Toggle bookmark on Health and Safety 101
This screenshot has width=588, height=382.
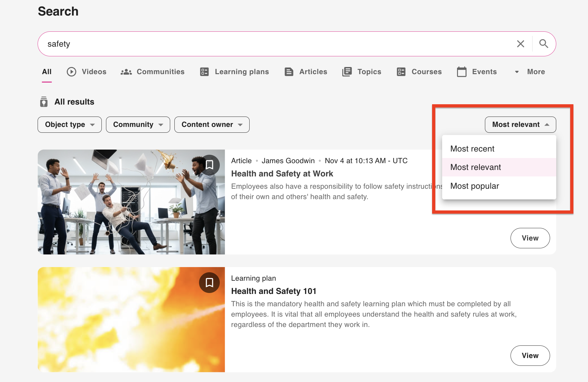(209, 283)
